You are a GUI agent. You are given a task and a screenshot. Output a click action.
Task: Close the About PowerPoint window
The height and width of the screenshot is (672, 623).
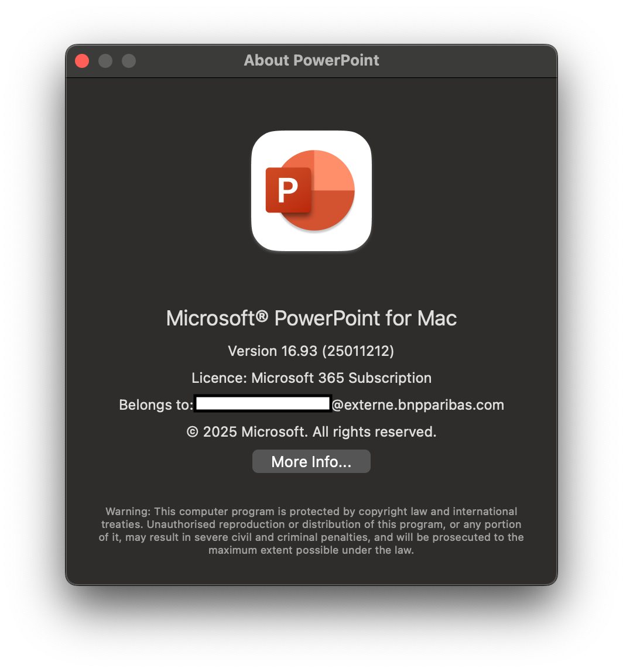coord(82,61)
